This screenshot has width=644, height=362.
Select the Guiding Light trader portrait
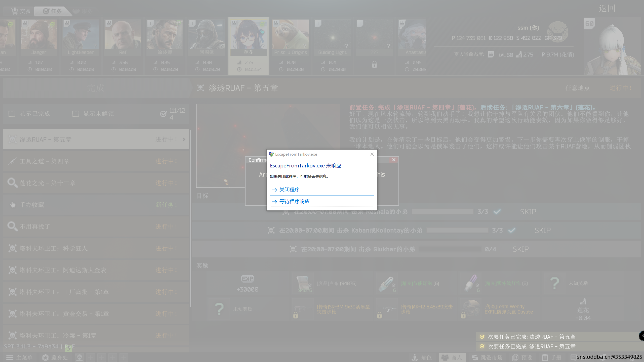332,34
